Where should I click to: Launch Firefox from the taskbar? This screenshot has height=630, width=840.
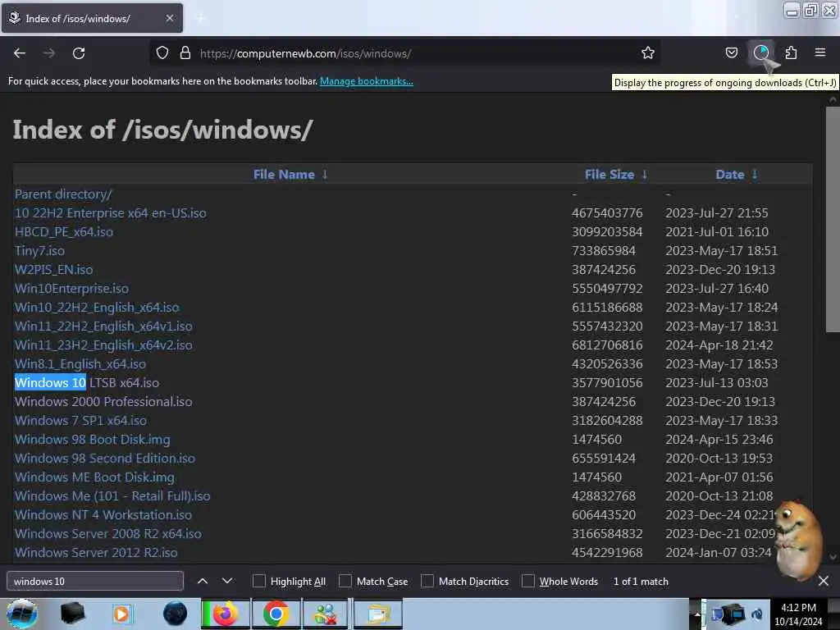pos(225,614)
